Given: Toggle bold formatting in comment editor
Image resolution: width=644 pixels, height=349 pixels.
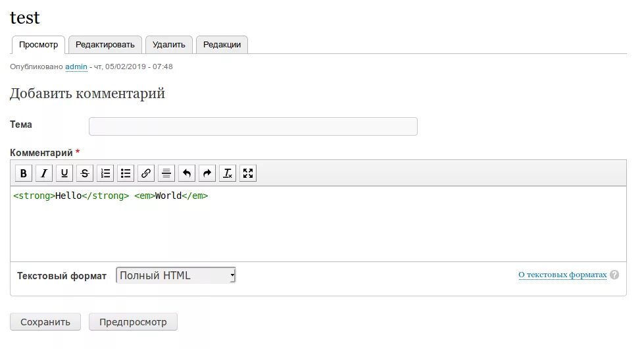Looking at the screenshot, I should (x=24, y=173).
